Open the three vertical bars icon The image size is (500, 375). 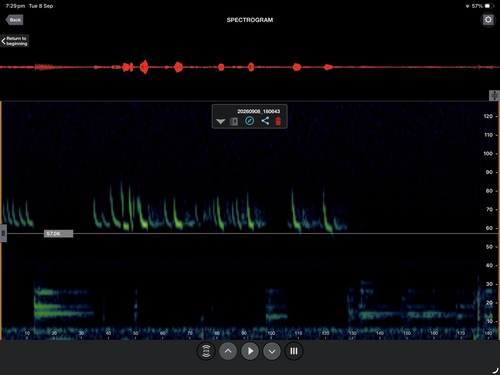(x=294, y=351)
